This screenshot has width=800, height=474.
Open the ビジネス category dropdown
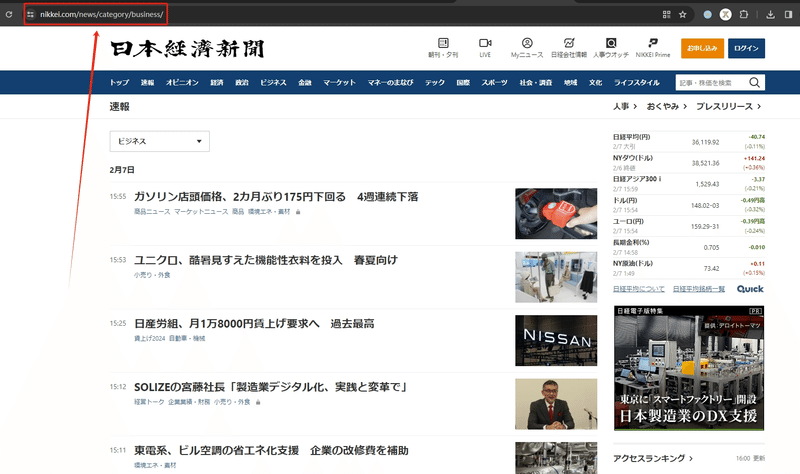click(x=160, y=141)
